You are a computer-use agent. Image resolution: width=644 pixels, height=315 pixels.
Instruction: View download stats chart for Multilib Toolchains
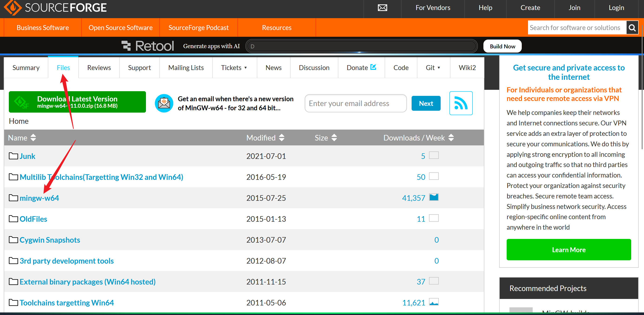434,176
